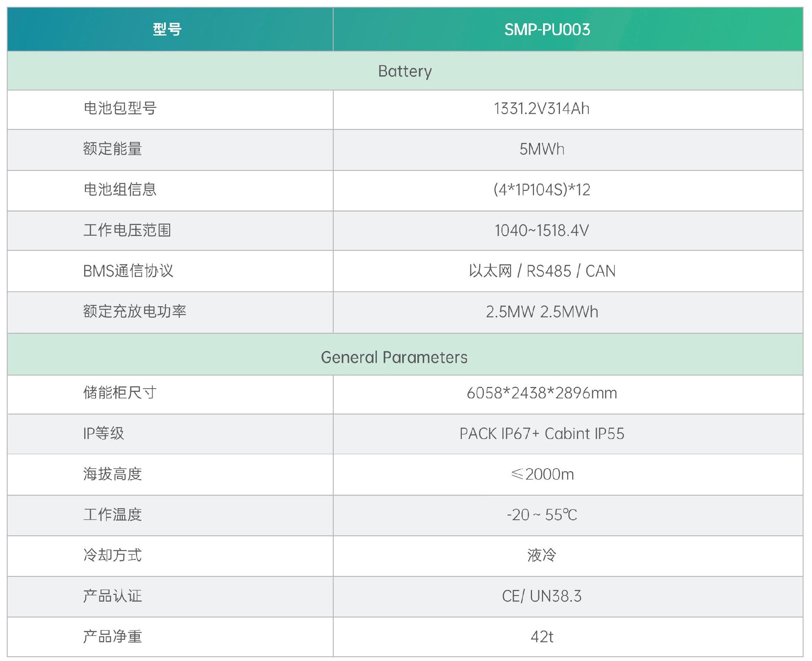The height and width of the screenshot is (661, 812).
Task: Select the ≤2000m altitude value
Action: [x=542, y=474]
